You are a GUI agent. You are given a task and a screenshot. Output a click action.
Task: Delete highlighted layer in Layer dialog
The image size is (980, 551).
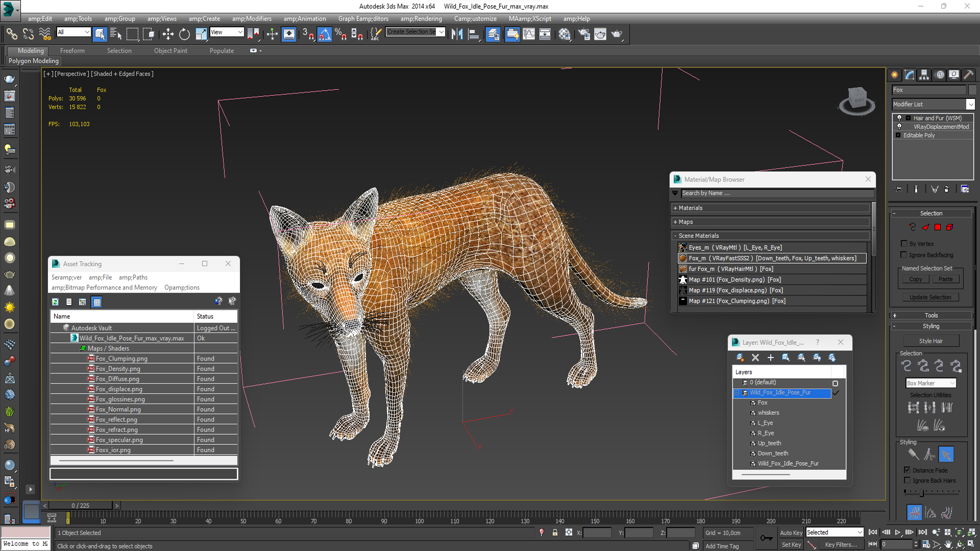click(x=755, y=358)
